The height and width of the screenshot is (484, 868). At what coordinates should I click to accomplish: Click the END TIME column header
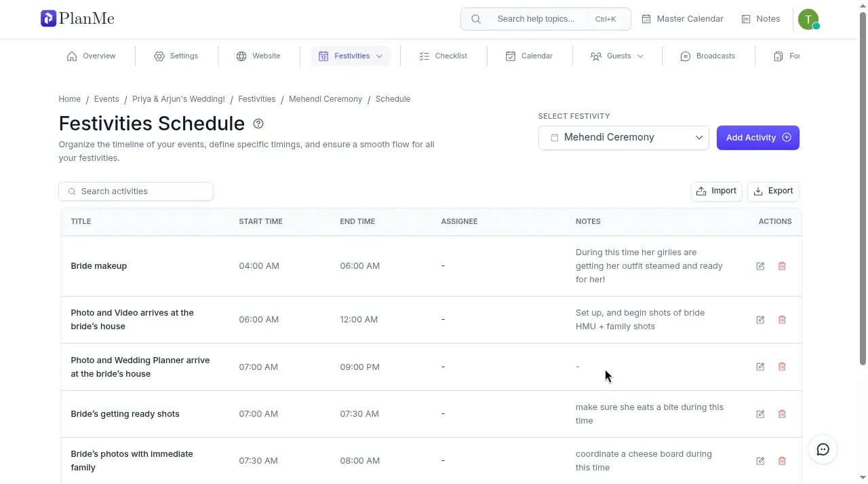click(357, 221)
